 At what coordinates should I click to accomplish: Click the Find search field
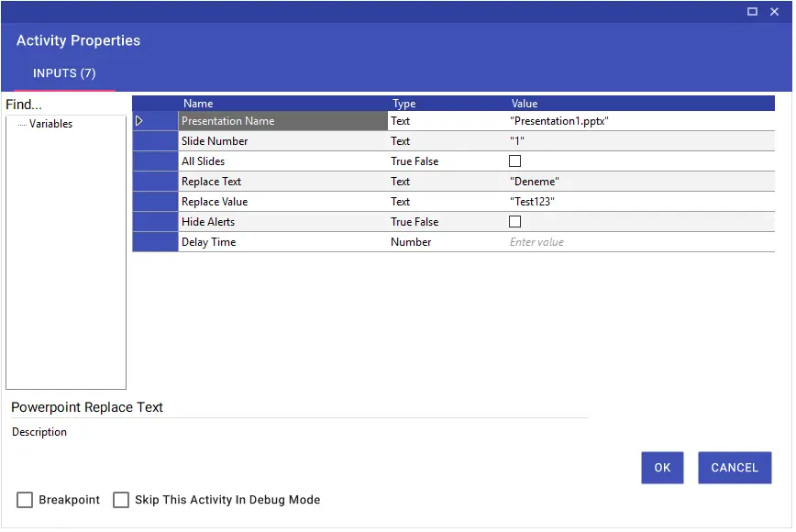click(x=65, y=105)
